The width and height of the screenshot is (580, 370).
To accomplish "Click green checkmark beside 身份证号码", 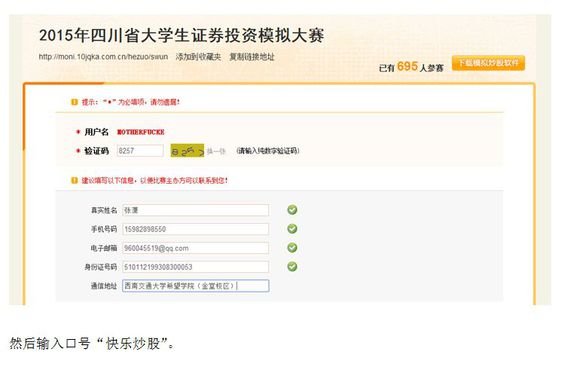I will (292, 266).
